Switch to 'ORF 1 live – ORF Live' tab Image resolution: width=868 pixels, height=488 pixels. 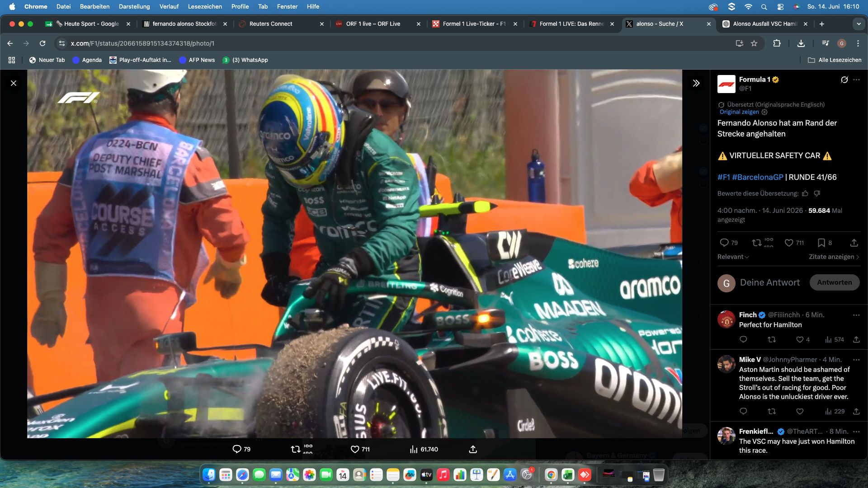(378, 24)
